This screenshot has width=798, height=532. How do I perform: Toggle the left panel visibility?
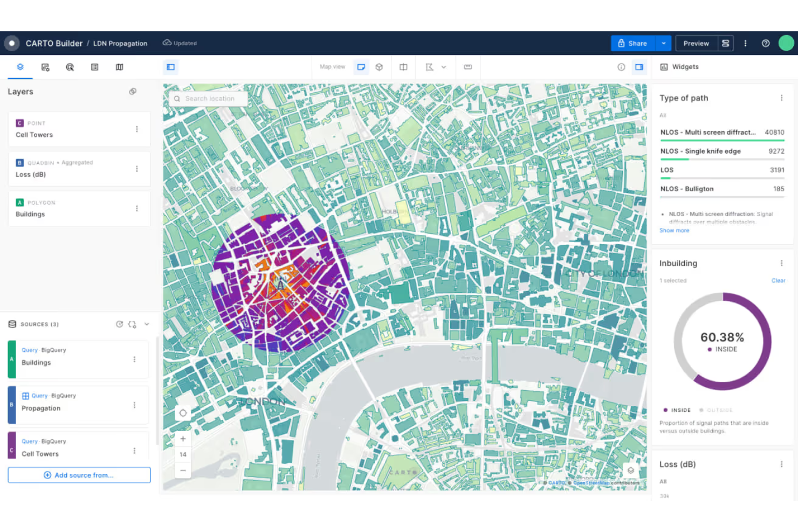170,67
